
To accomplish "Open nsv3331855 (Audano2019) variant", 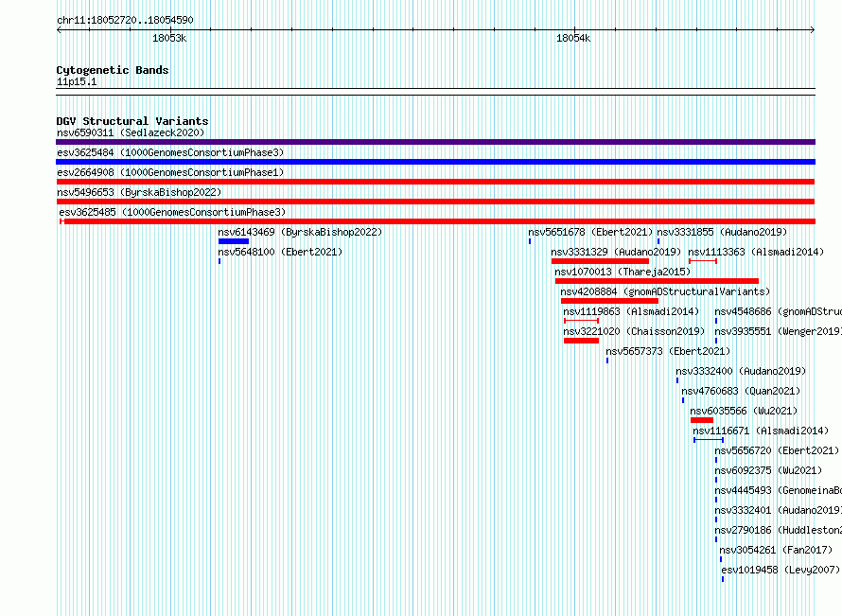I will [722, 232].
